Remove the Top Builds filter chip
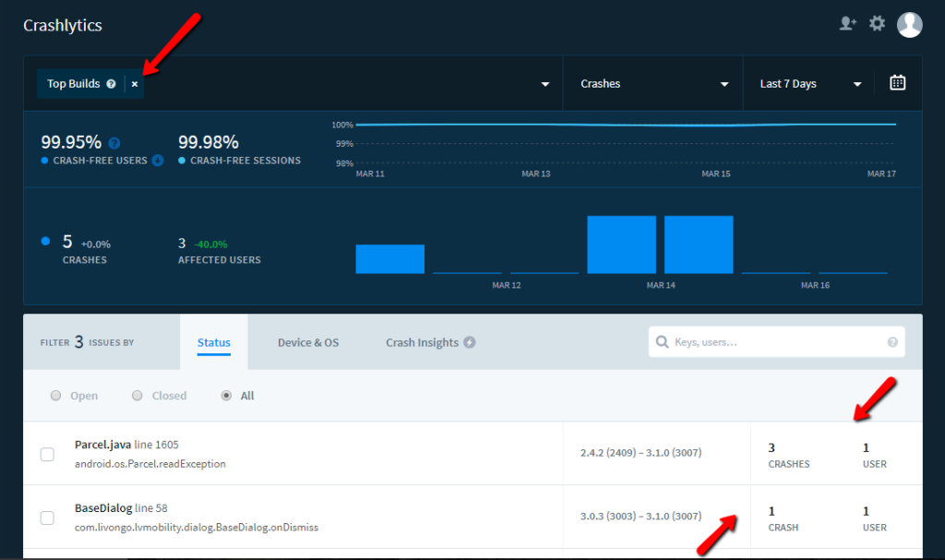This screenshot has width=945, height=560. point(135,84)
